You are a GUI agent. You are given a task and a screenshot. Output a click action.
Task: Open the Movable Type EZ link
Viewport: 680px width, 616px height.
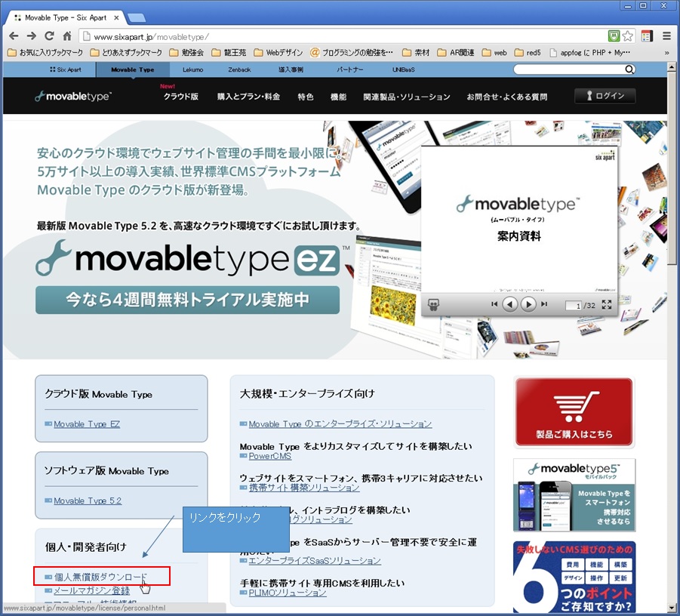(x=87, y=423)
